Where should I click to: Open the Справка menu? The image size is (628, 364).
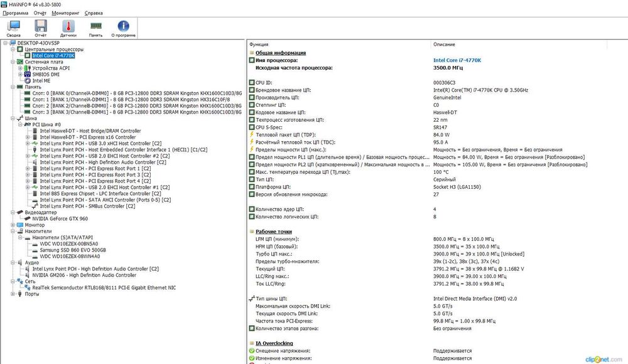94,13
